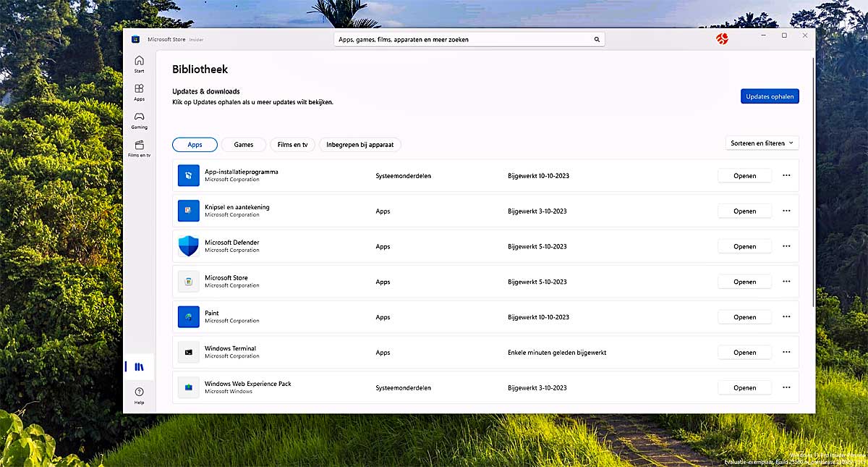
Task: Go to Start in the Store sidebar
Action: (x=139, y=64)
